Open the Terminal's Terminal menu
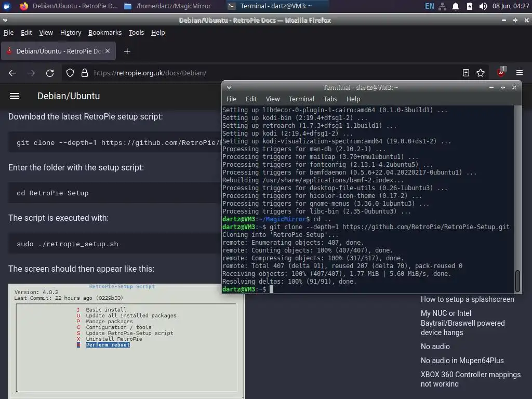 pyautogui.click(x=301, y=99)
